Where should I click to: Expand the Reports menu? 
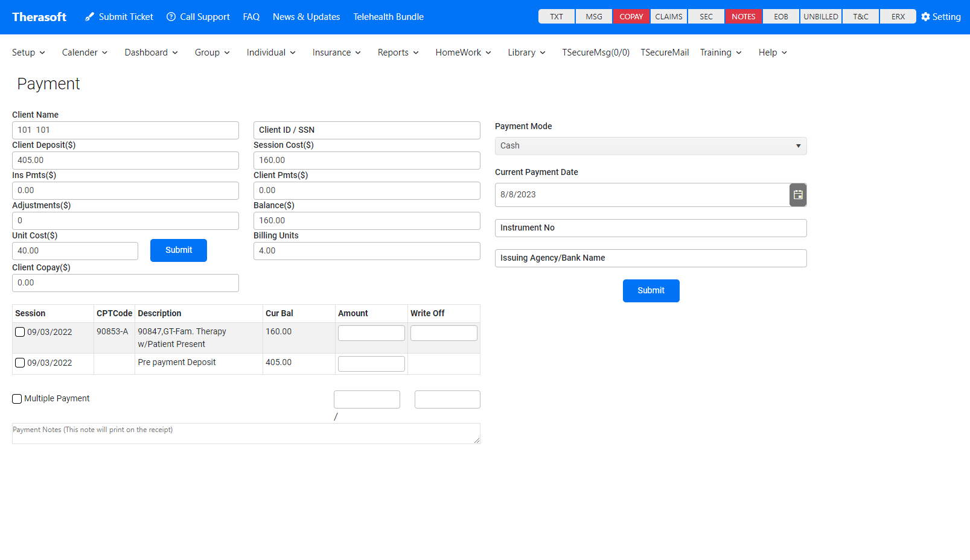pyautogui.click(x=398, y=52)
